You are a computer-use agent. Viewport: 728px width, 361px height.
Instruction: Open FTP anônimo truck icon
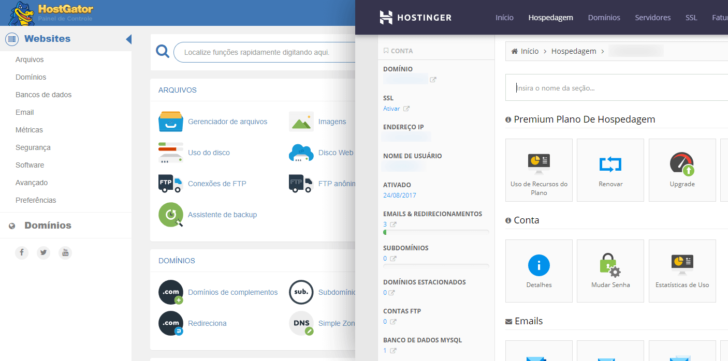[x=301, y=184]
